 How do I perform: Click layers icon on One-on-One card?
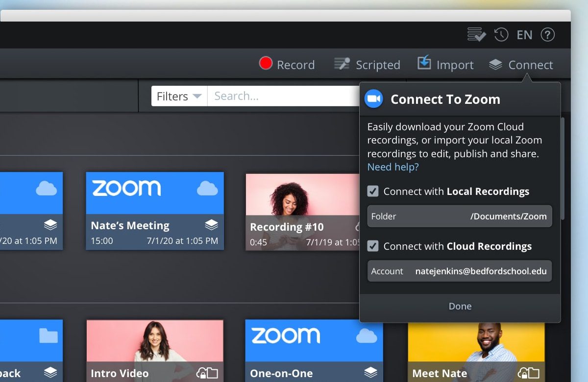click(370, 372)
